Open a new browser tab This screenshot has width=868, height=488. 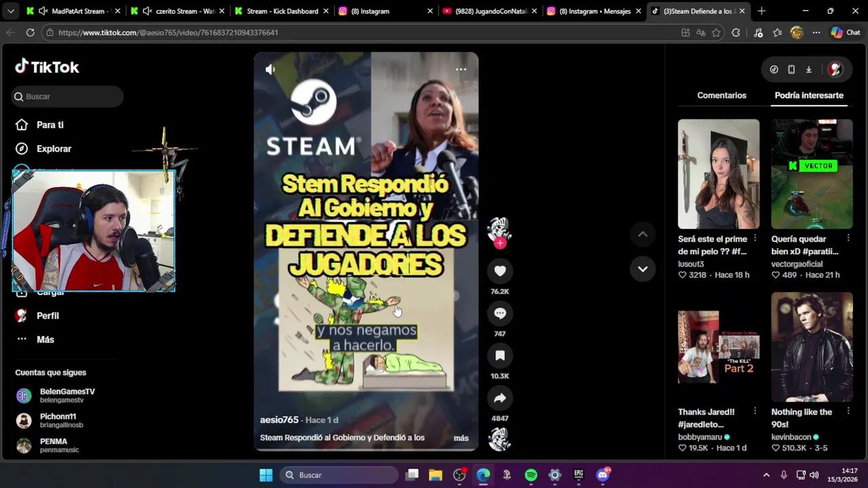762,11
